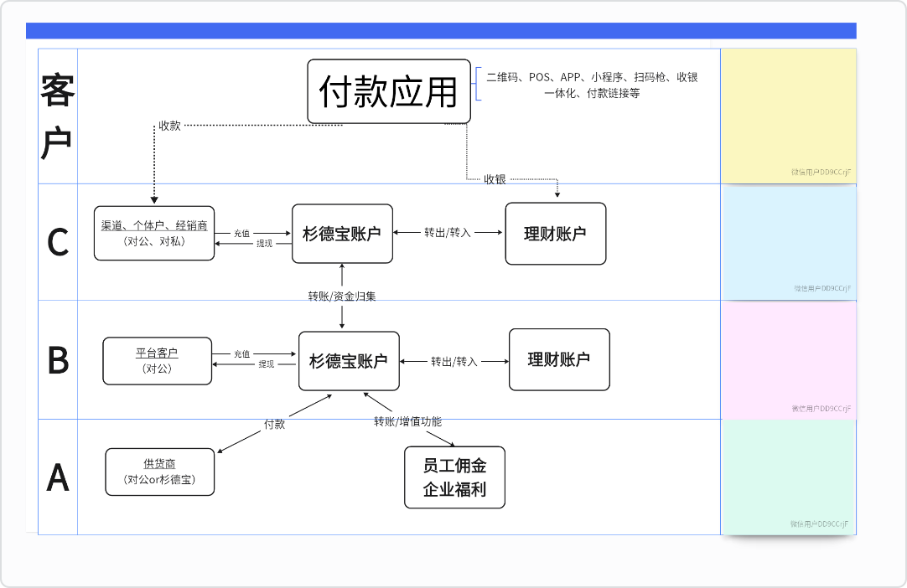
Task: Click the 充值 label in lane B
Action: [241, 353]
